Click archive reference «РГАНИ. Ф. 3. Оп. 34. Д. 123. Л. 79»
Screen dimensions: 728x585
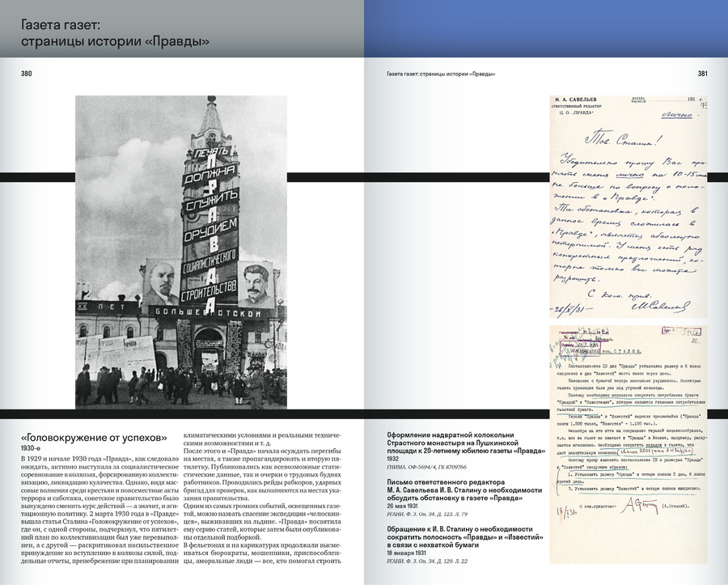[427, 514]
